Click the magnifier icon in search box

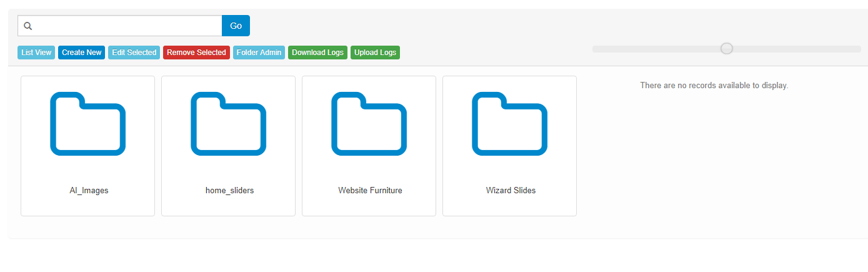27,26
